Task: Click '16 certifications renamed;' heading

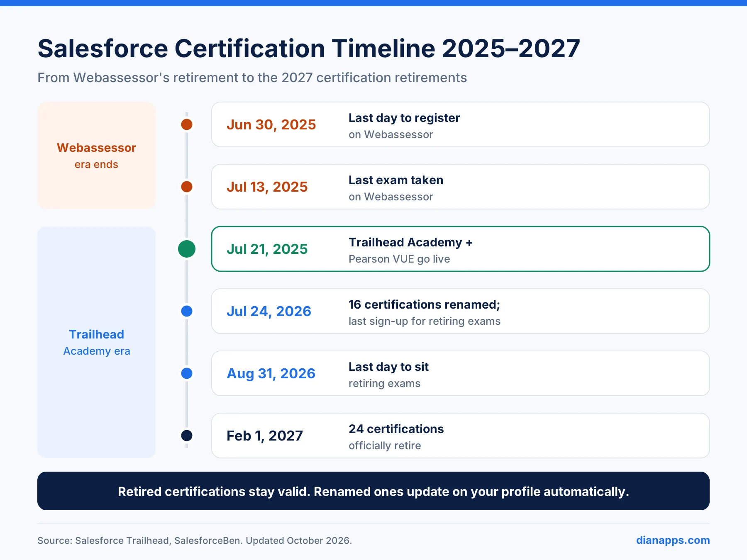Action: 424,304
